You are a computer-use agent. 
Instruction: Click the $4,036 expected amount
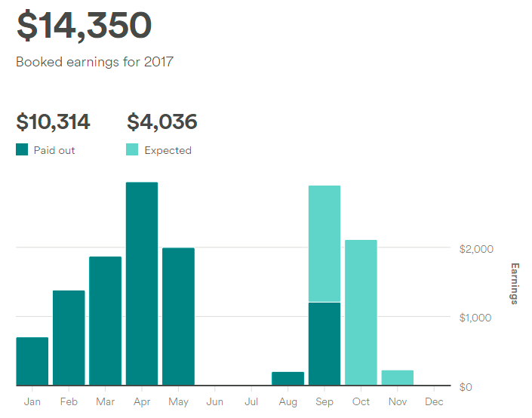(161, 121)
